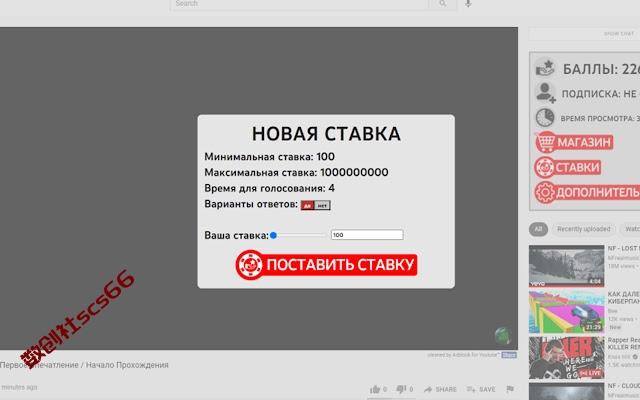The image size is (640, 400).
Task: Select the All filter chip
Action: [538, 229]
